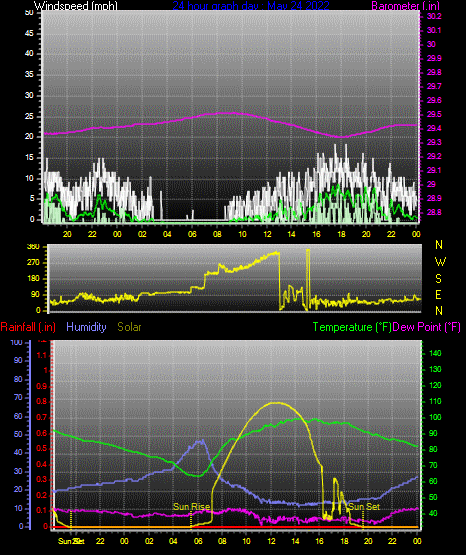Viewport: 466px width, 555px height.
Task: Click the 70 humidity axis value
Action: [x=18, y=397]
